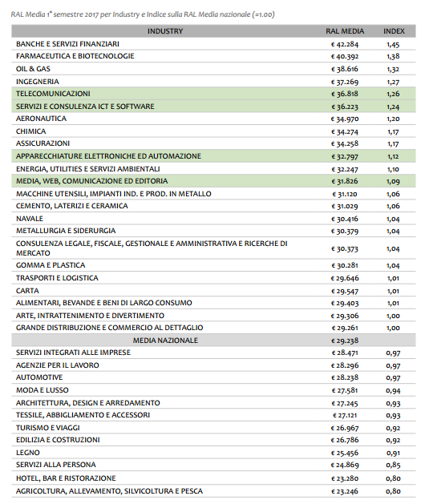Image resolution: width=425 pixels, height=504 pixels.
Task: Click TRASPORTI E LOGISTICA industry name
Action: 57,278
